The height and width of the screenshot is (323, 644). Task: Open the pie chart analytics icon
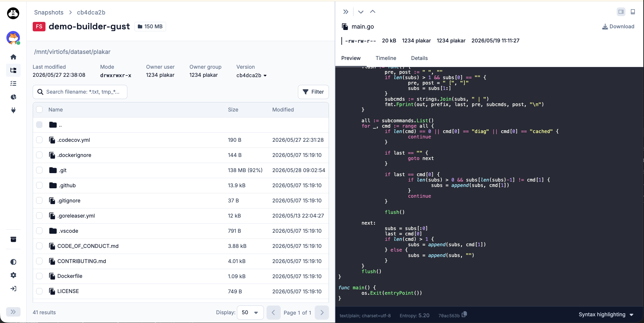13,97
